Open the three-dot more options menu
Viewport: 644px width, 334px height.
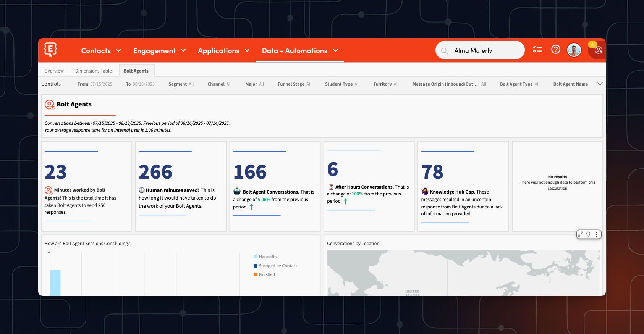coord(596,234)
